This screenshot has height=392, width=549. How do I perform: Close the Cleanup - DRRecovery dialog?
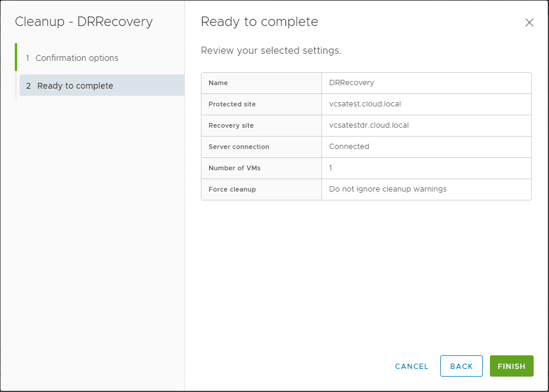point(529,22)
